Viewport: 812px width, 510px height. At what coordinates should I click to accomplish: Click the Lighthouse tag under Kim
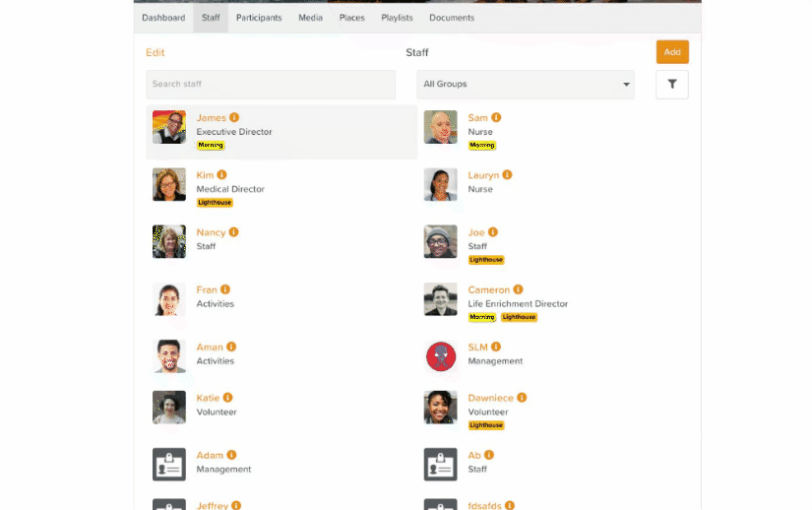215,203
